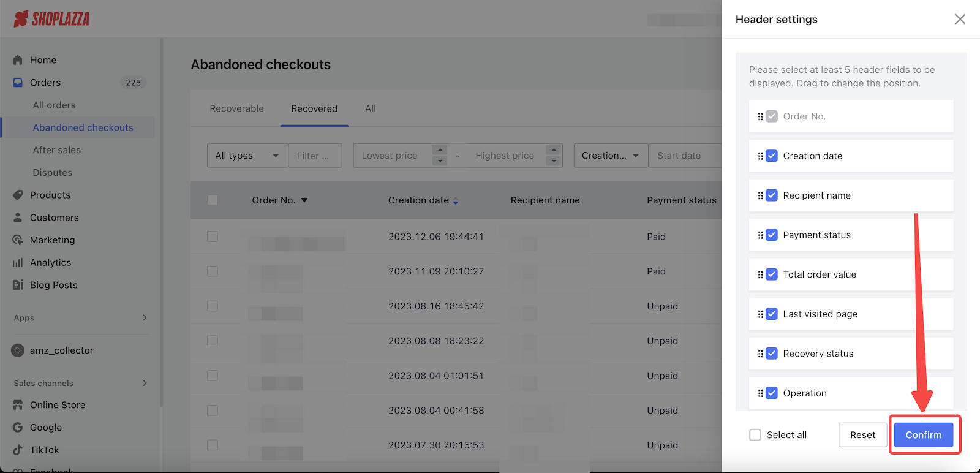Expand the Apps section chevron

(145, 317)
